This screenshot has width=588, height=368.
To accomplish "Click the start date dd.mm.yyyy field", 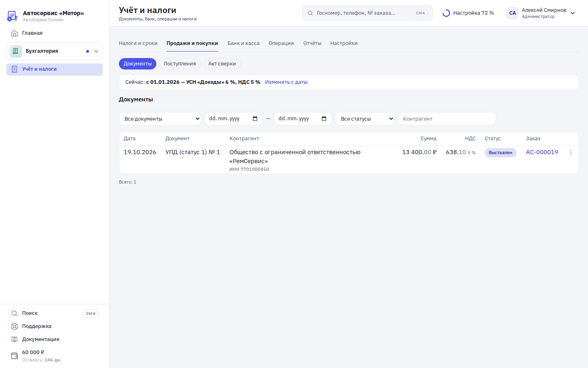I will coord(234,119).
